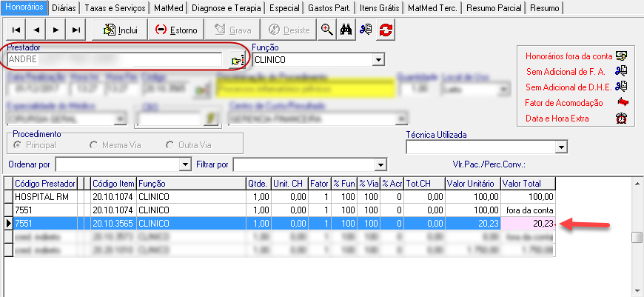This screenshot has width=644, height=297.
Task: Click the Grava button
Action: point(232,30)
